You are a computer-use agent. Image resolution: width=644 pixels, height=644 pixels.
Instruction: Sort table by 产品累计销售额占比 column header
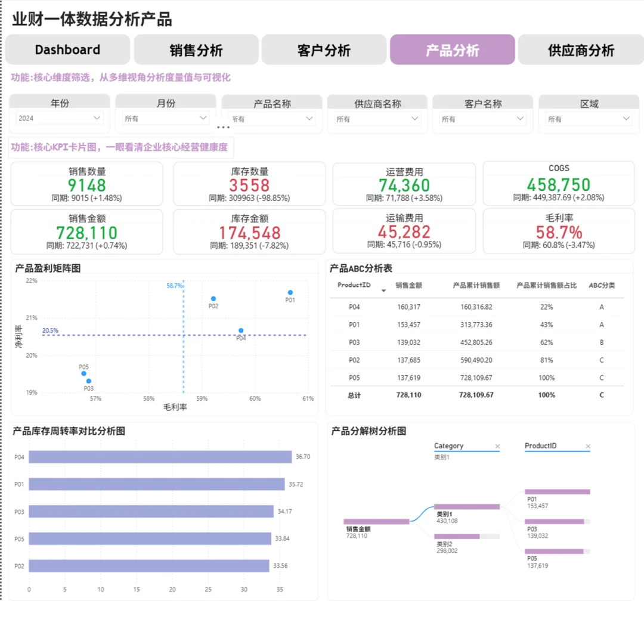(547, 286)
